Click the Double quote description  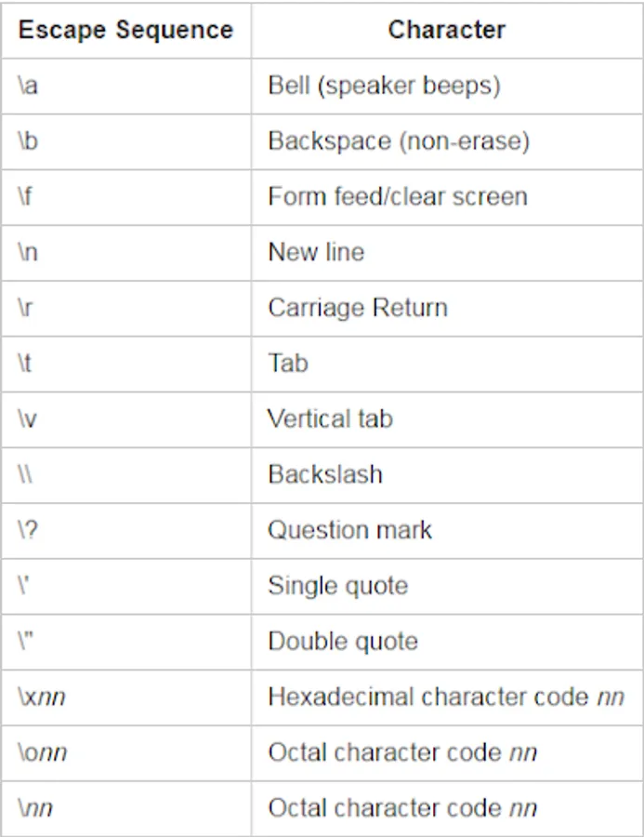tap(343, 641)
